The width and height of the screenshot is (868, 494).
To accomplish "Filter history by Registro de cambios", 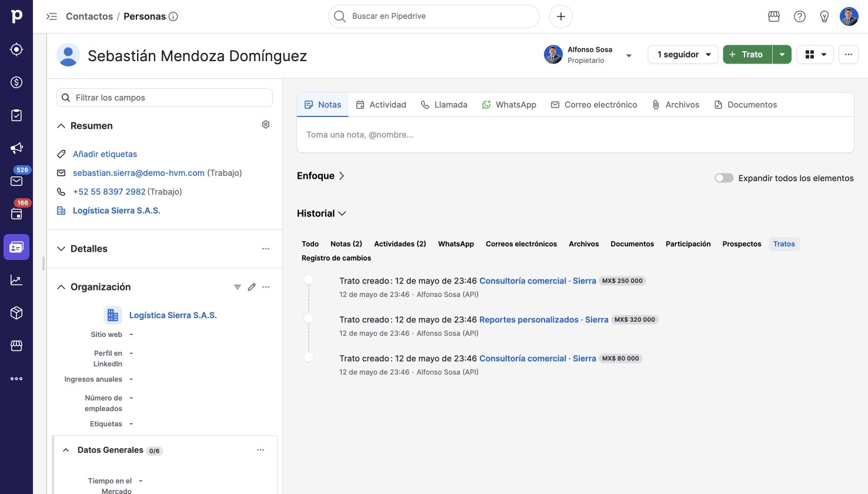I will click(x=336, y=258).
